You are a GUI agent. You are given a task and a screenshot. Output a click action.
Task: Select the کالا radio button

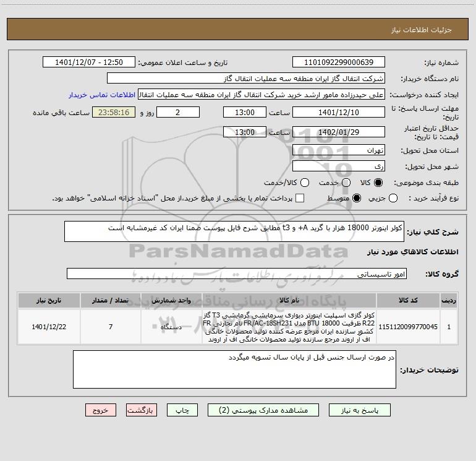[378, 183]
